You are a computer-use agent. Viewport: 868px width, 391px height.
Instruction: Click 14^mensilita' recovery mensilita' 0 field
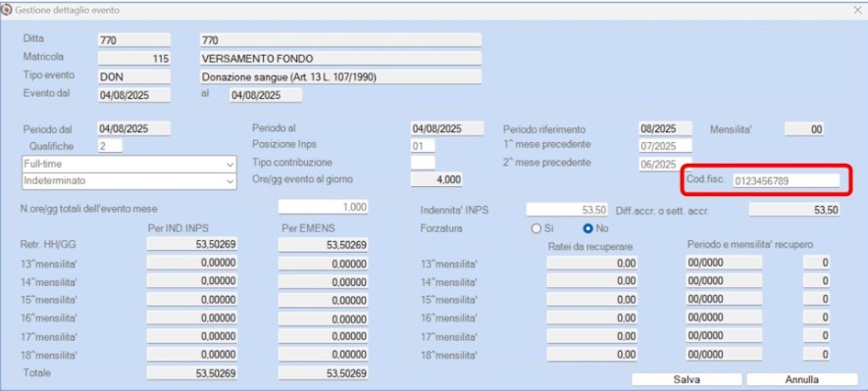[x=817, y=281]
